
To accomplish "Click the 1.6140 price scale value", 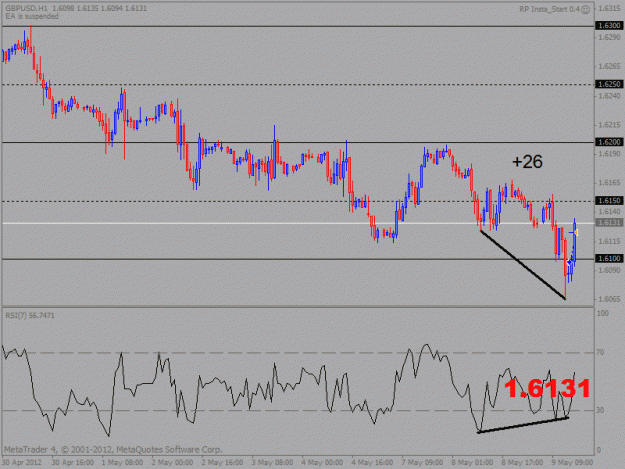I will (609, 212).
